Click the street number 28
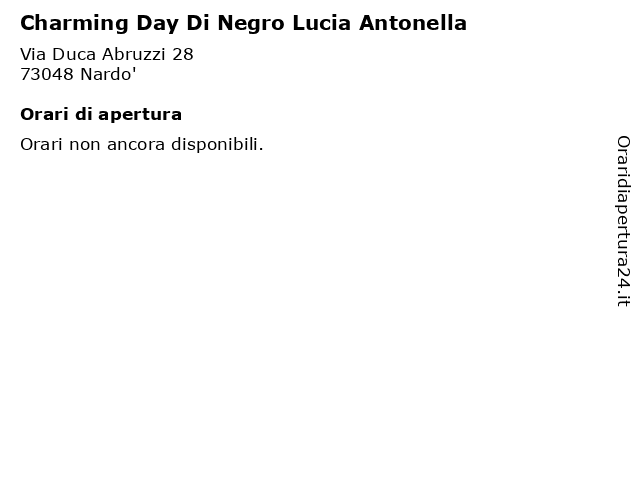 click(182, 54)
